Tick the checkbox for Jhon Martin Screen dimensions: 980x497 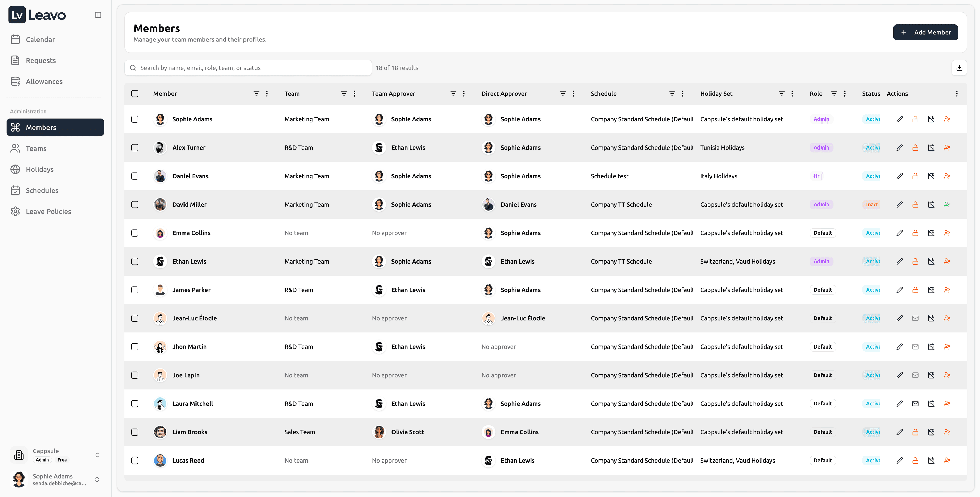tap(135, 347)
